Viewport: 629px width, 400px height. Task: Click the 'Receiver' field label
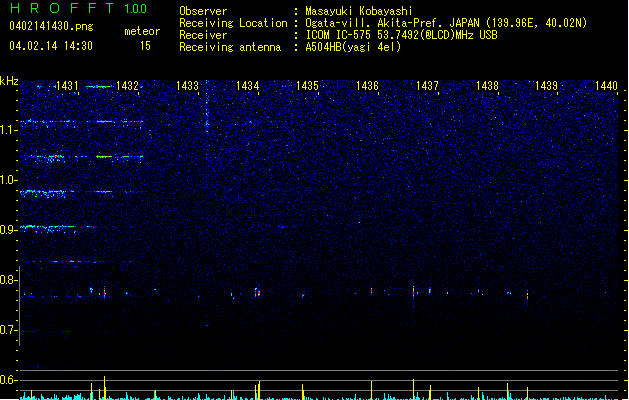(x=203, y=35)
